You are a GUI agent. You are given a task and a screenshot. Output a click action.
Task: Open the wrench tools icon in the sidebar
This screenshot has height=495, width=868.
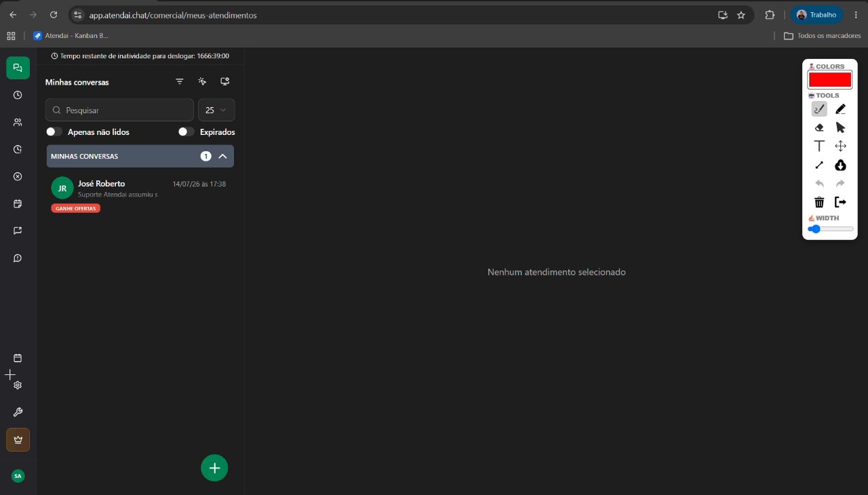(x=18, y=412)
